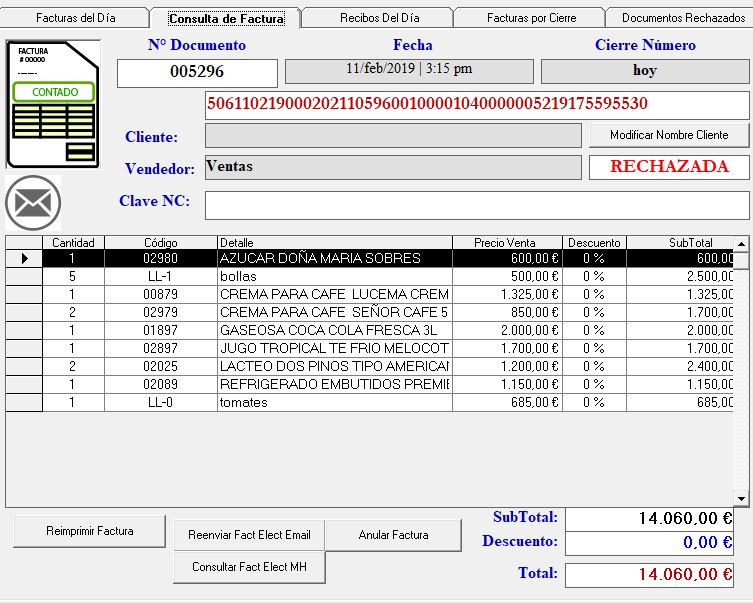This screenshot has height=603, width=753.
Task: Switch to the Facturas del Día tab
Action: (76, 18)
